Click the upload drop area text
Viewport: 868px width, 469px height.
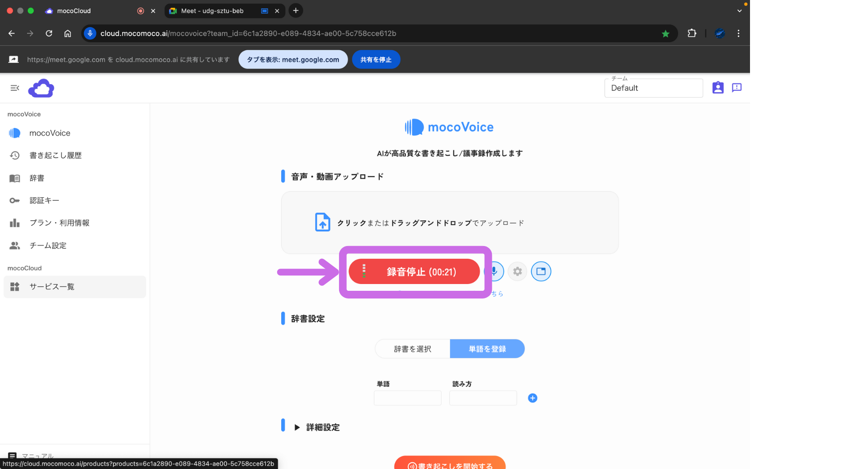(430, 223)
